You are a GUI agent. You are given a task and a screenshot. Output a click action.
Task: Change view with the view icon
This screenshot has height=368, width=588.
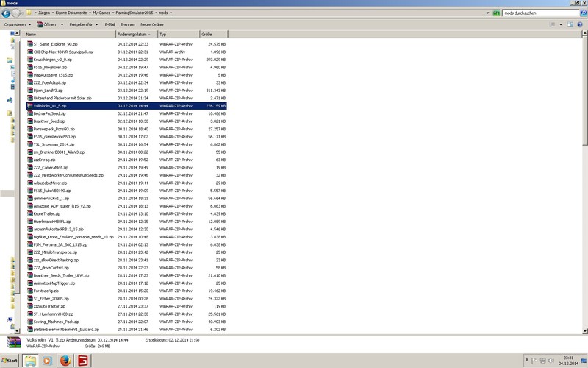[x=553, y=24]
